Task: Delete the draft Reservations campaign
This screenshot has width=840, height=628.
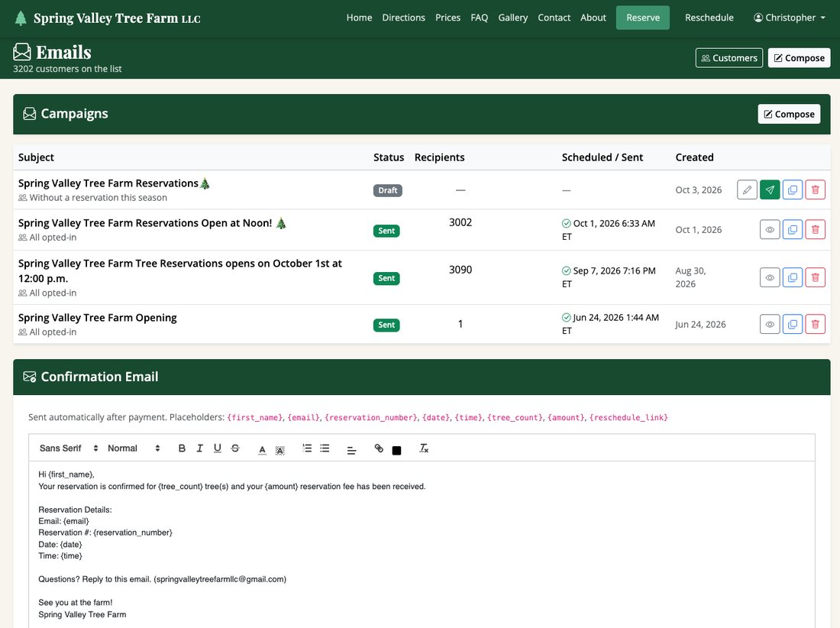Action: click(816, 189)
